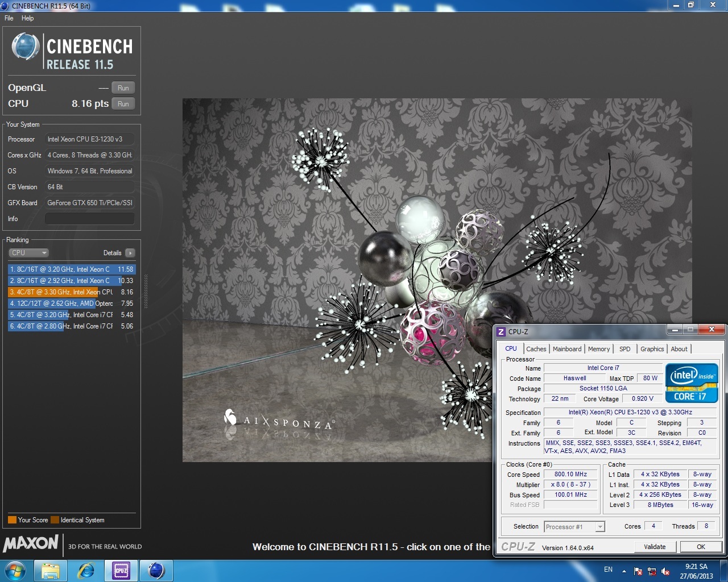The width and height of the screenshot is (728, 582).
Task: Expand ranking Details with arrow button
Action: click(x=130, y=253)
